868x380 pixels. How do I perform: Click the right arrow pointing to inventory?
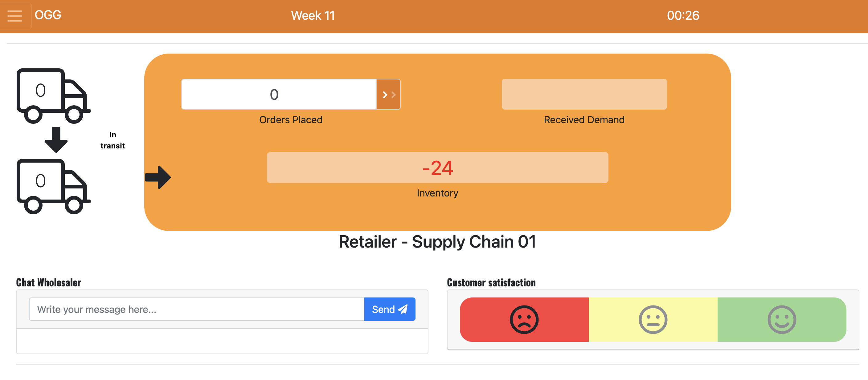(x=158, y=177)
